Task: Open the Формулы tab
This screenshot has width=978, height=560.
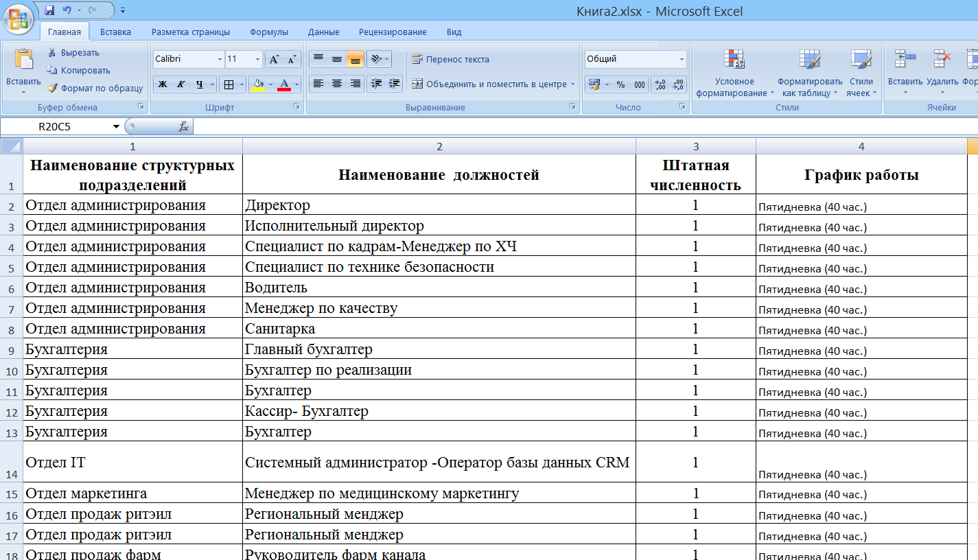Action: pos(269,32)
